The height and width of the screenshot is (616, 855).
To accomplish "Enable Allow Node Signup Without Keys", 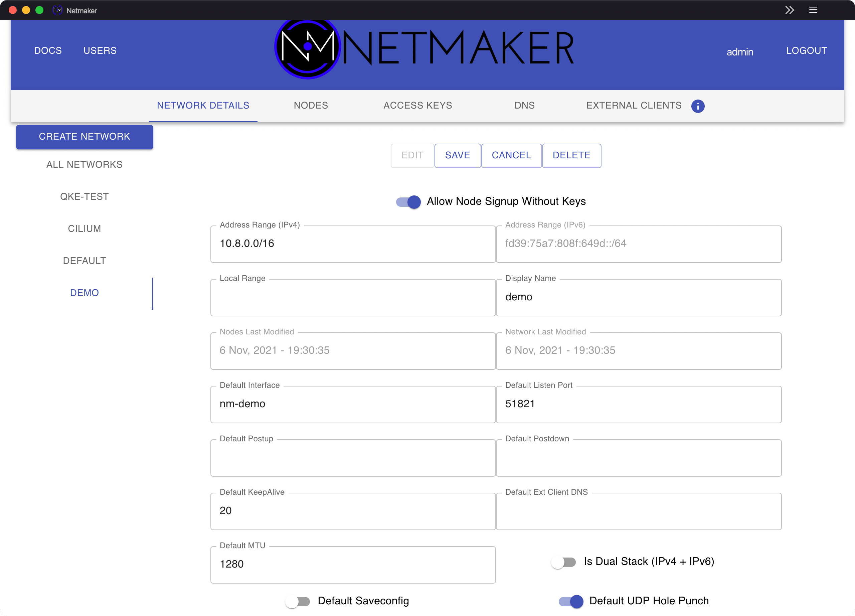I will coord(407,202).
